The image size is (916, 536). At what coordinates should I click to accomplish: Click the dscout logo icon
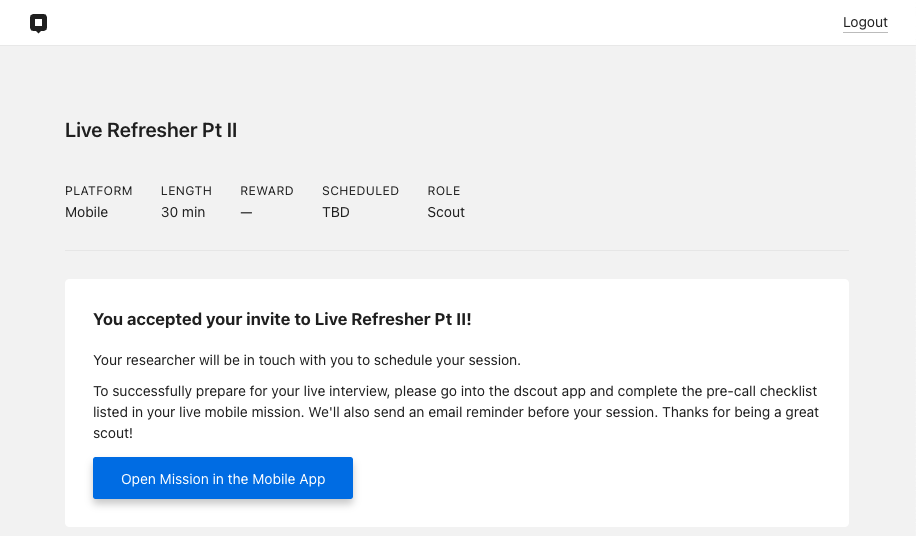[39, 23]
